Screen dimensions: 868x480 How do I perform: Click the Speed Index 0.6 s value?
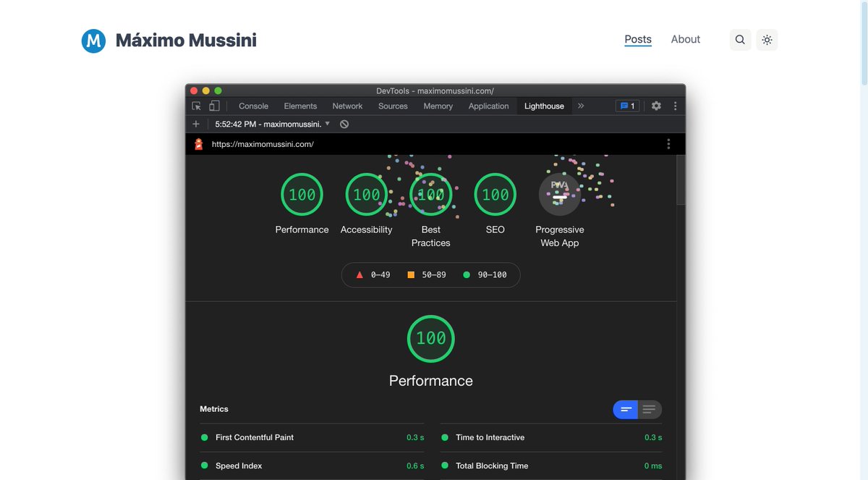tap(415, 466)
